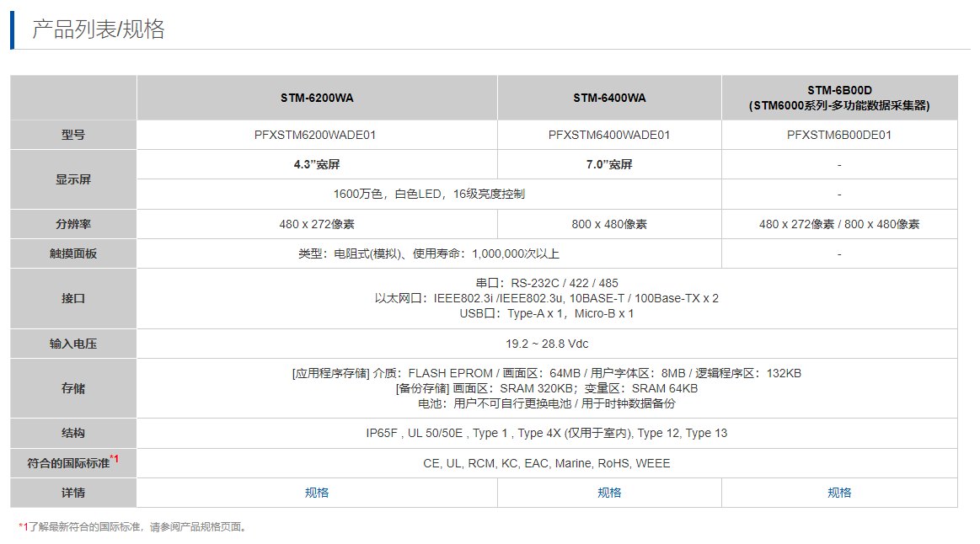Click the 备份存储 SRAM 320KB line

tap(547, 388)
